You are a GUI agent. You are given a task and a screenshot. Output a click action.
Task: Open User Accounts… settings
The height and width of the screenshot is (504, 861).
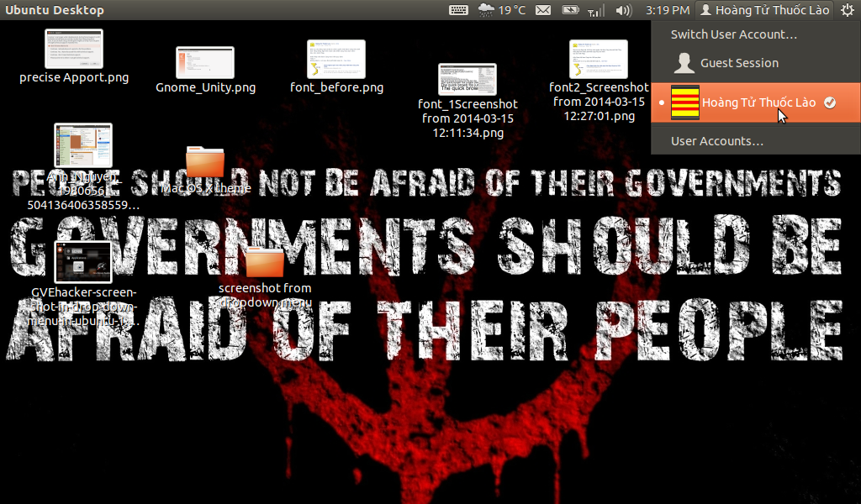point(756,141)
